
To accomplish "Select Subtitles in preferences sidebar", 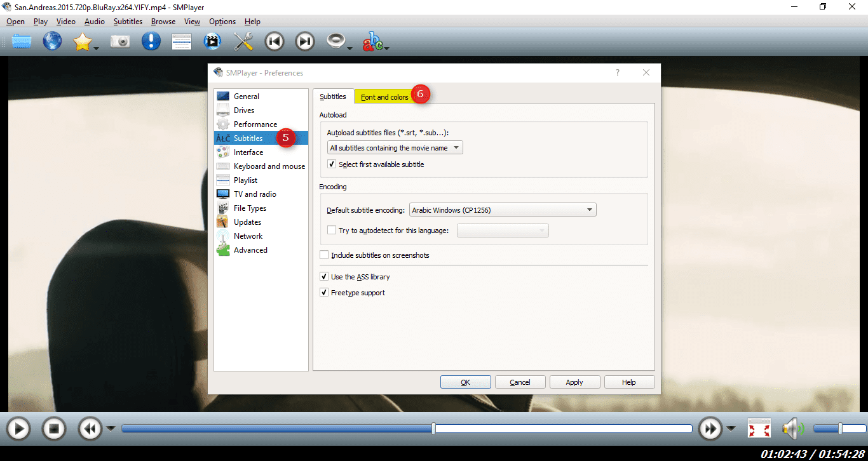I will [261, 138].
